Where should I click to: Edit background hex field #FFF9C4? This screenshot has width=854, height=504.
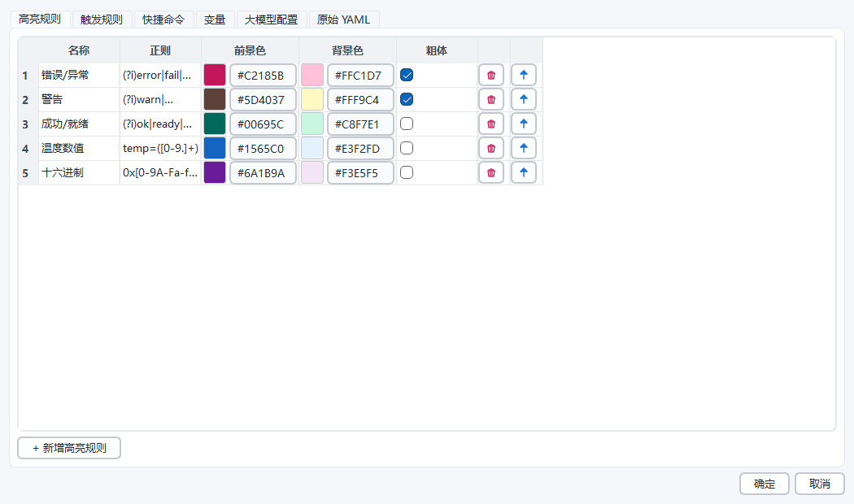point(360,100)
